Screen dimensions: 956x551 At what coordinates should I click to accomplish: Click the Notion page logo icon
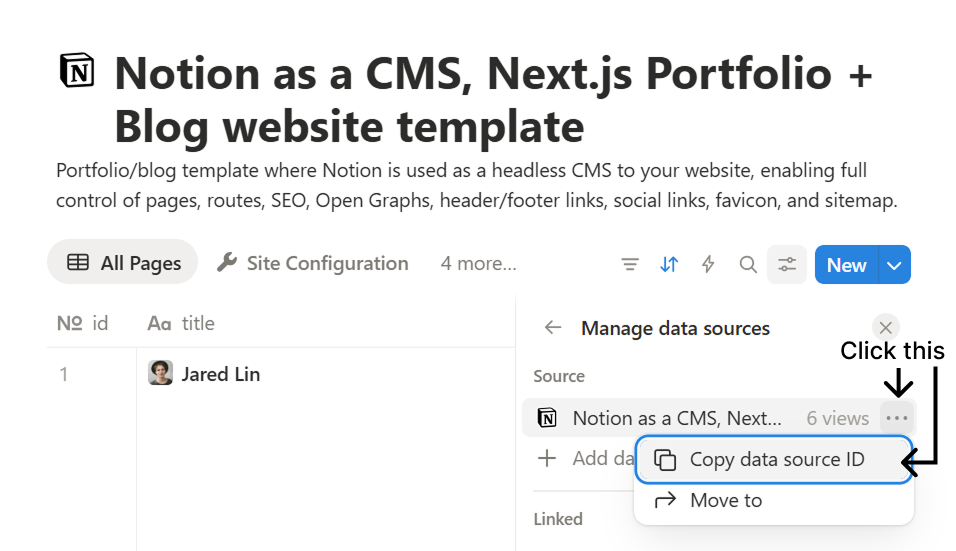pos(77,71)
